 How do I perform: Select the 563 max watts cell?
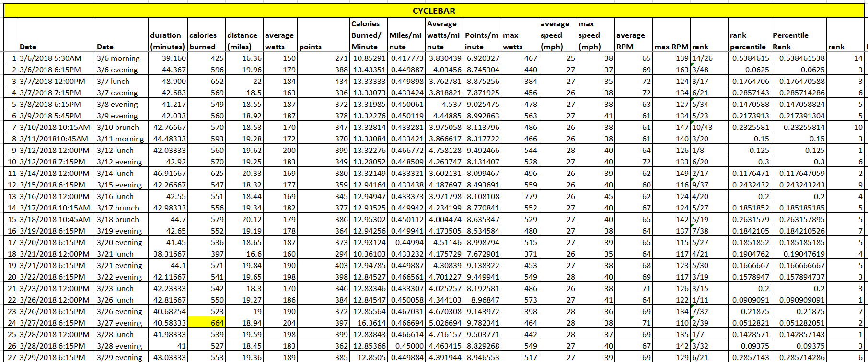click(x=520, y=116)
